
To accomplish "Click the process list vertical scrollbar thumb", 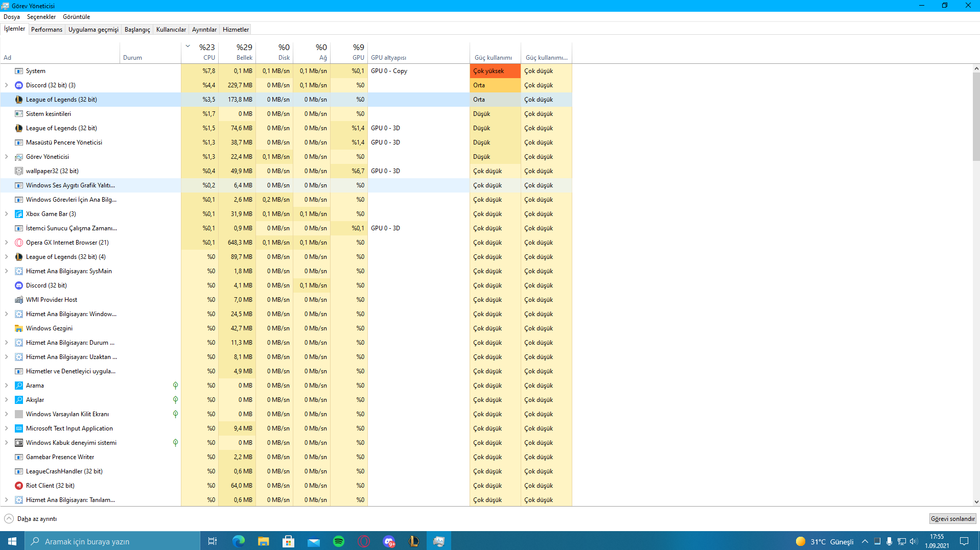I will tap(976, 116).
